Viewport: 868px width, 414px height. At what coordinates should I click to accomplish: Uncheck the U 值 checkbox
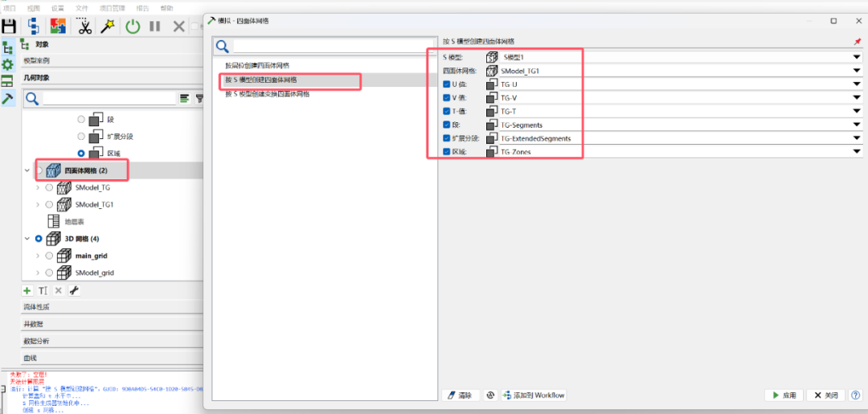pyautogui.click(x=447, y=84)
